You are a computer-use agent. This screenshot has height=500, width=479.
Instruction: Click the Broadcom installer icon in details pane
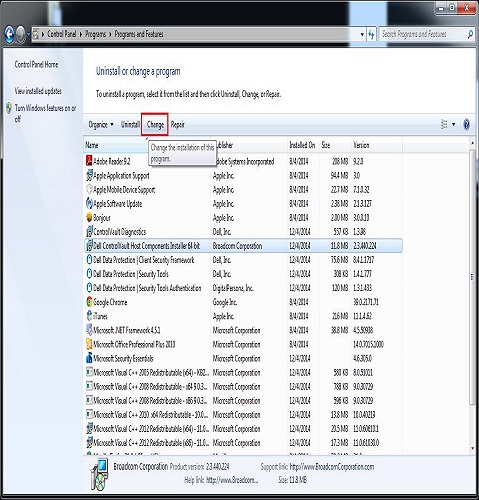(99, 475)
